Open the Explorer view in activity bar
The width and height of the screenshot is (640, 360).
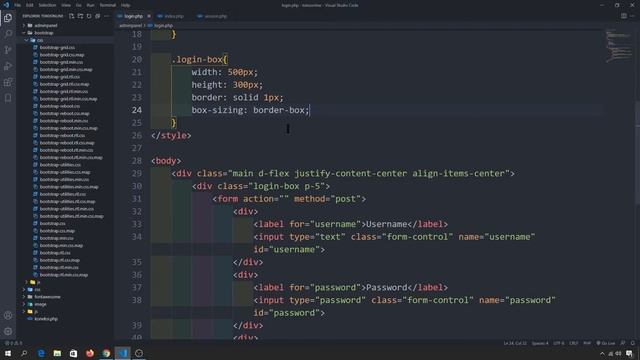[8, 18]
